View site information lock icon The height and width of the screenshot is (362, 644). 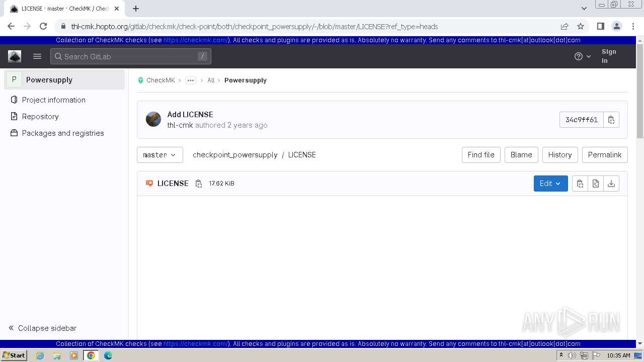(62, 26)
